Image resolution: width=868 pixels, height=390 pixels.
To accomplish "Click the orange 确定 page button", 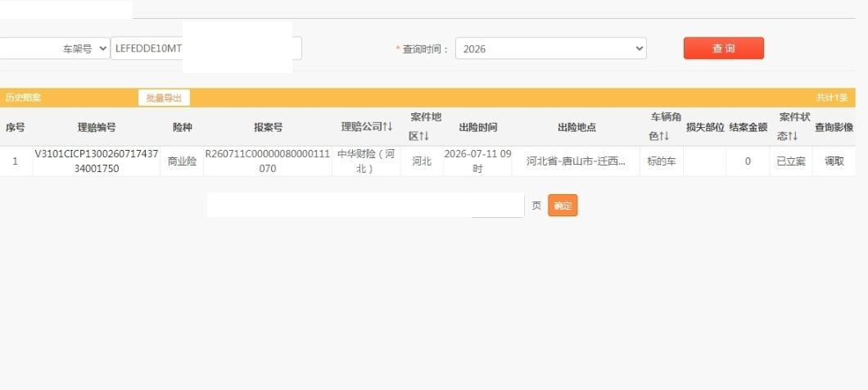I will pos(563,206).
